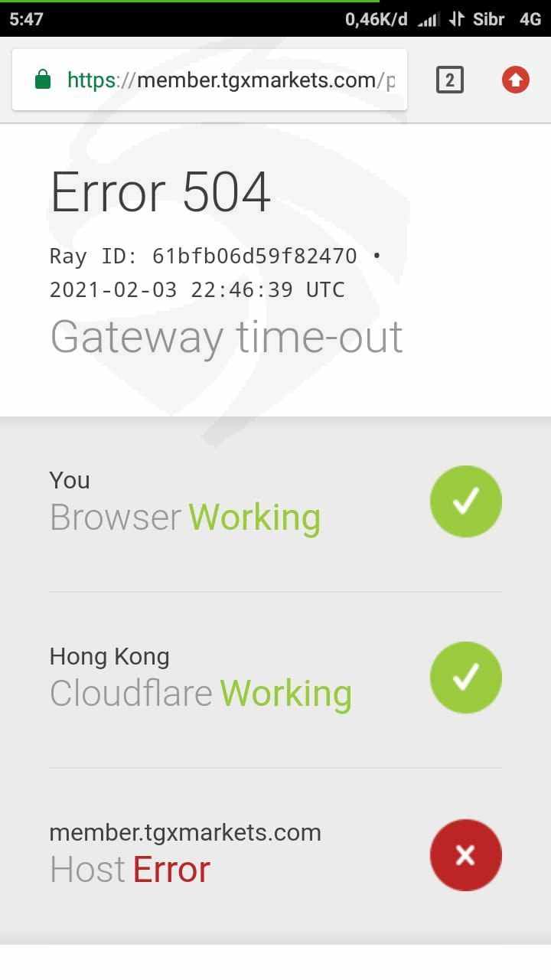Tap the 4G network indicator
551x980 pixels.
pos(530,19)
